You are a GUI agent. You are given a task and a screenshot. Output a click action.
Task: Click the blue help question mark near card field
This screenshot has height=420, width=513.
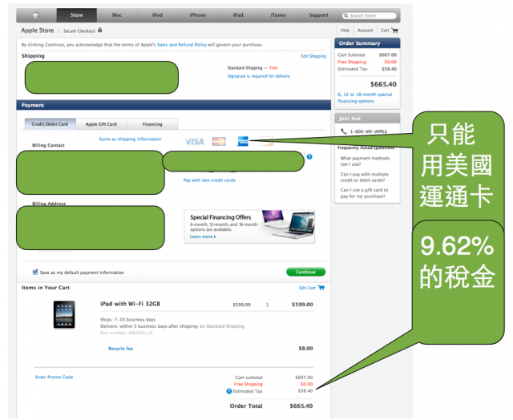point(309,156)
